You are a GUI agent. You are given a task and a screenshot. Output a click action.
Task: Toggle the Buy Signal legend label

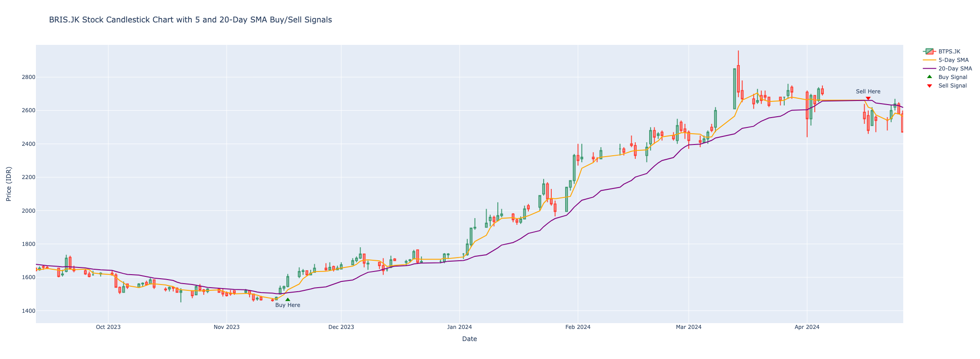pos(953,77)
